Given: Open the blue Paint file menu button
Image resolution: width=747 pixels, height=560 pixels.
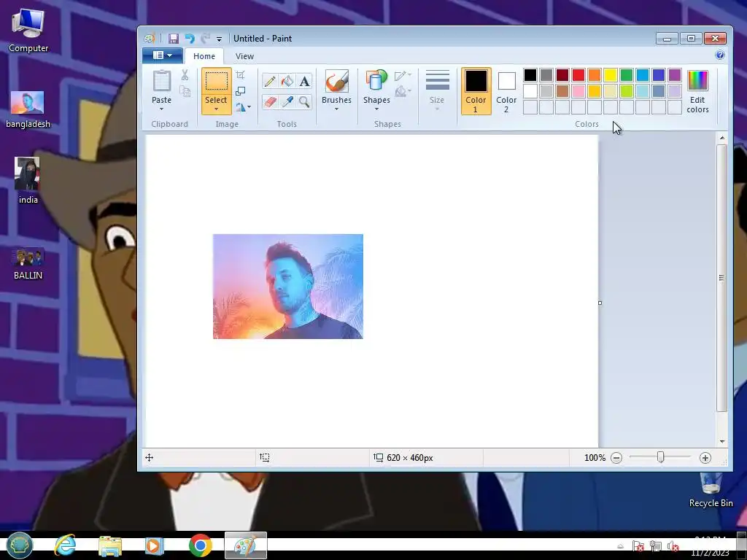Looking at the screenshot, I should (x=163, y=55).
